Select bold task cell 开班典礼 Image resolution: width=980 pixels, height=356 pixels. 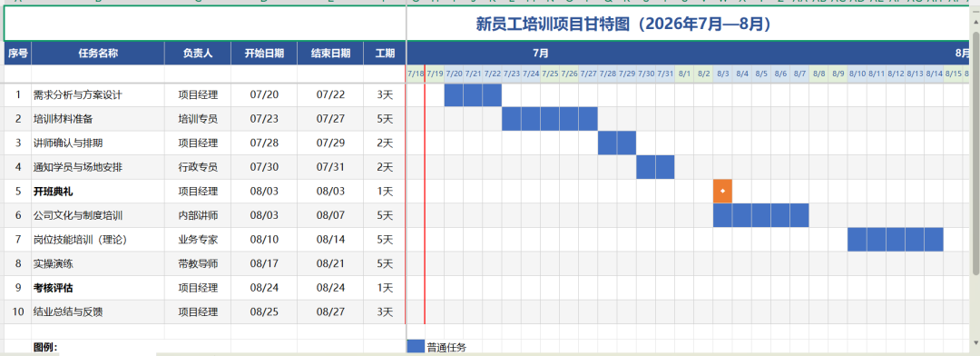click(98, 192)
